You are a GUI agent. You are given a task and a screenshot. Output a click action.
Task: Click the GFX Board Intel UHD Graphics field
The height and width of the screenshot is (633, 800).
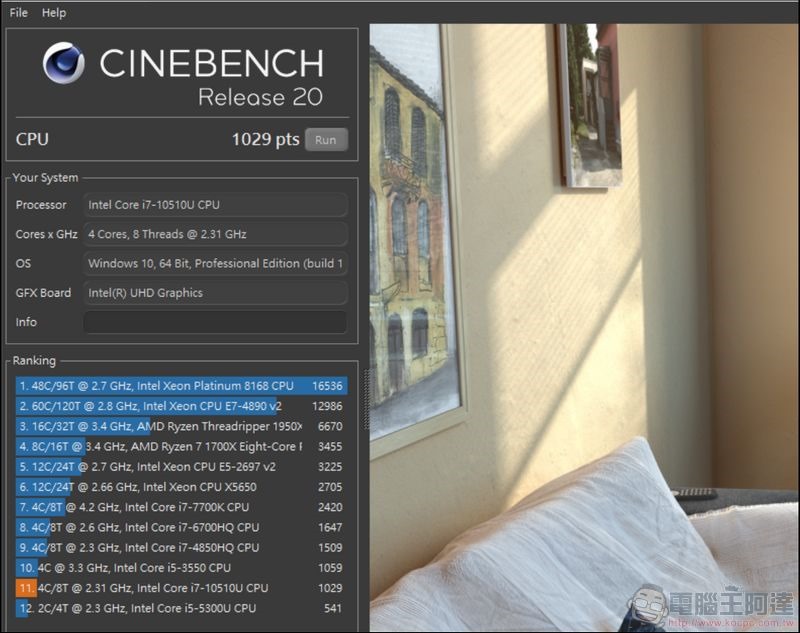click(215, 293)
